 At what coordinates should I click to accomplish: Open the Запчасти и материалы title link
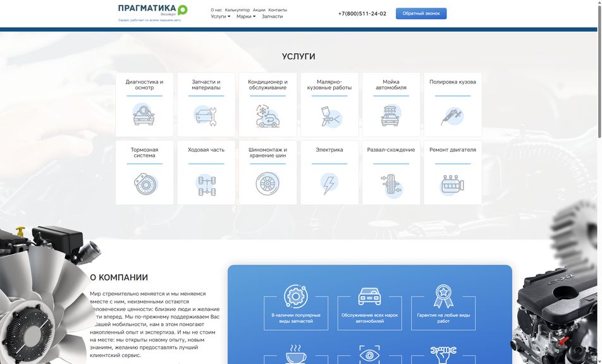pos(206,85)
